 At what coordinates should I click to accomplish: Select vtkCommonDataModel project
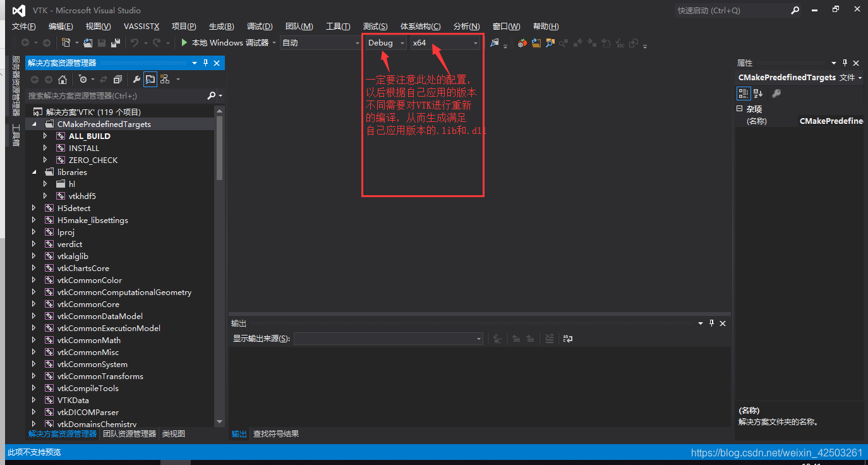[x=100, y=317]
